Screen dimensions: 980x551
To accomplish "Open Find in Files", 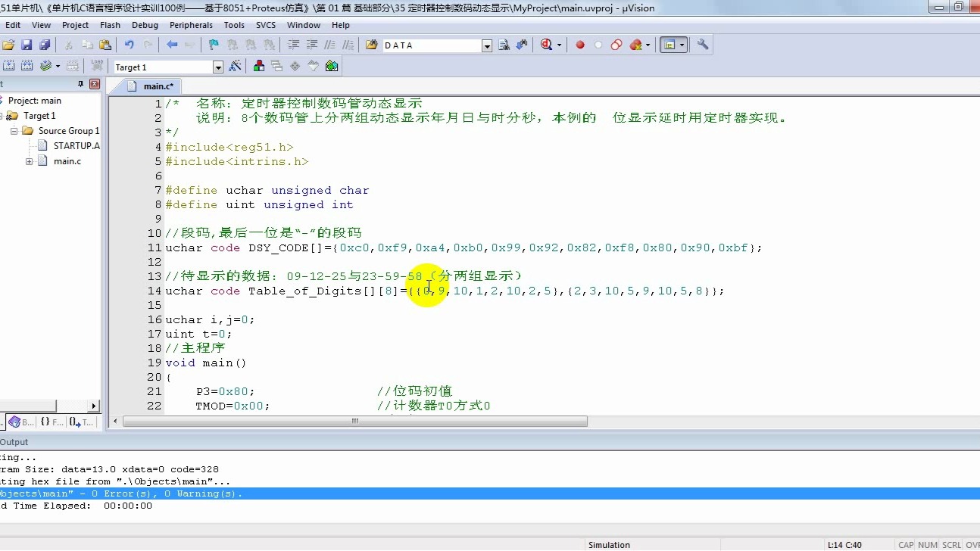I will [x=372, y=45].
